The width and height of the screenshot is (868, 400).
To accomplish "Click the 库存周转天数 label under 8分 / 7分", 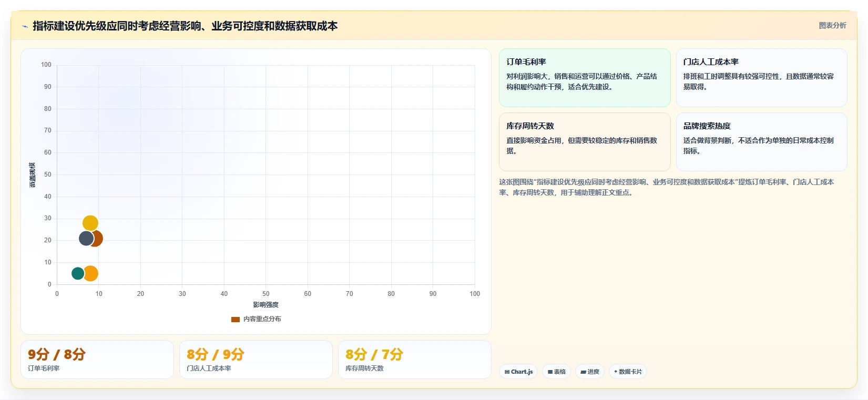I will (364, 368).
